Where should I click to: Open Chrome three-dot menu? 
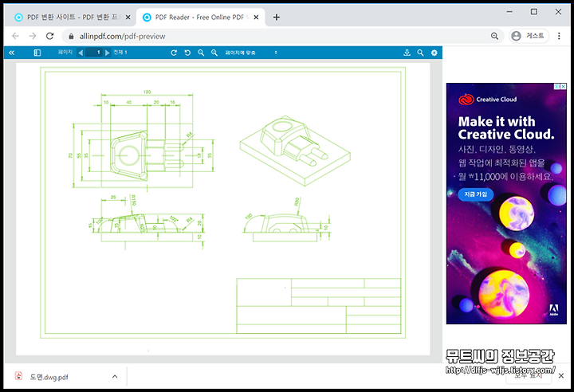(559, 36)
